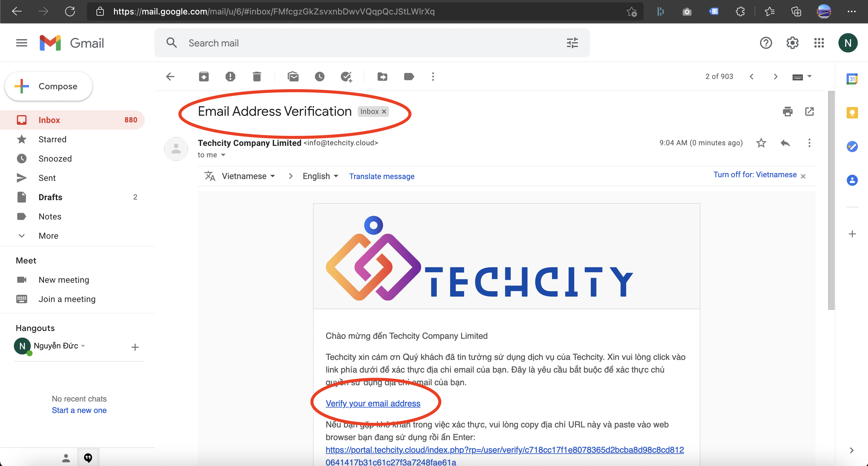Click Verify your email address link

(373, 403)
